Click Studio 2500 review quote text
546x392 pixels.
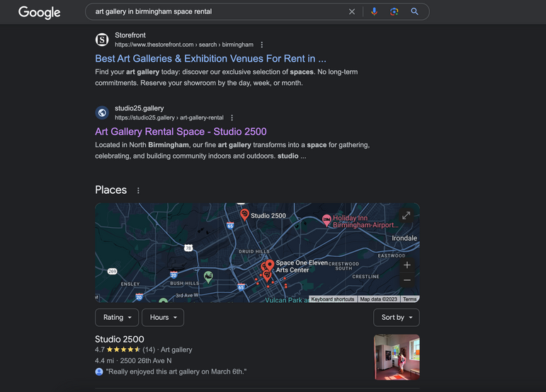pos(176,371)
